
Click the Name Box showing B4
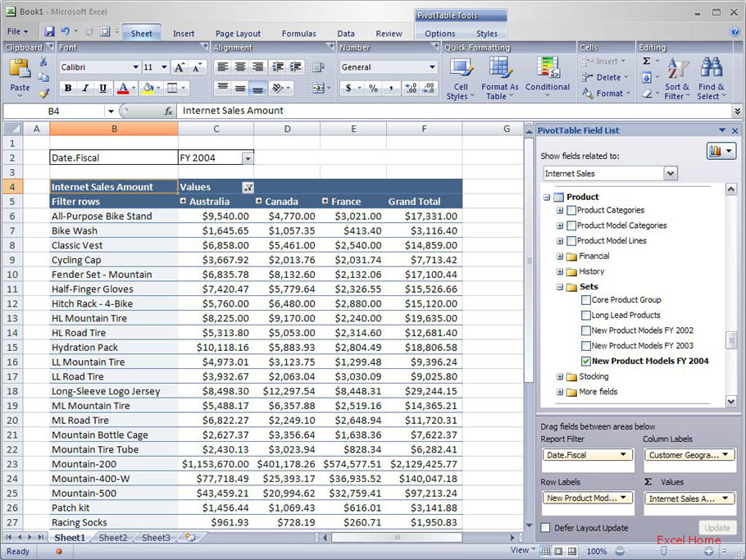[53, 111]
